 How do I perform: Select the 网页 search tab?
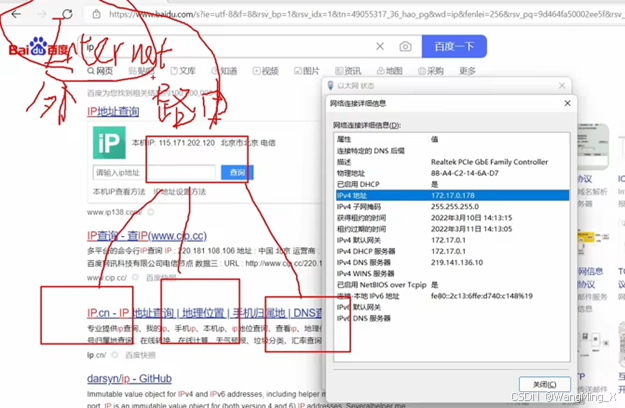(100, 71)
